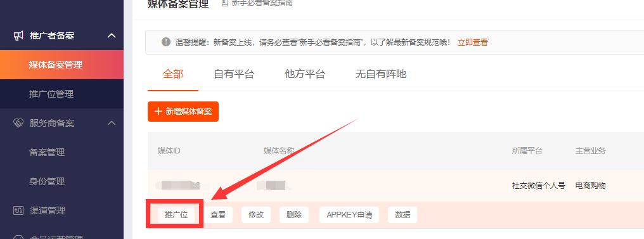This screenshot has height=239, width=644.
Task: Click the 媒体ID column header
Action: click(x=169, y=151)
